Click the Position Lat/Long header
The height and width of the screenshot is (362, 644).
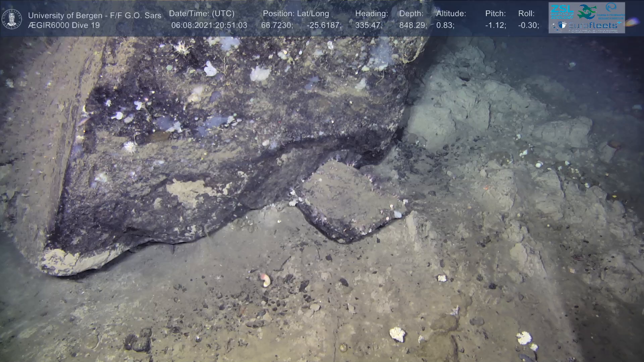(296, 14)
